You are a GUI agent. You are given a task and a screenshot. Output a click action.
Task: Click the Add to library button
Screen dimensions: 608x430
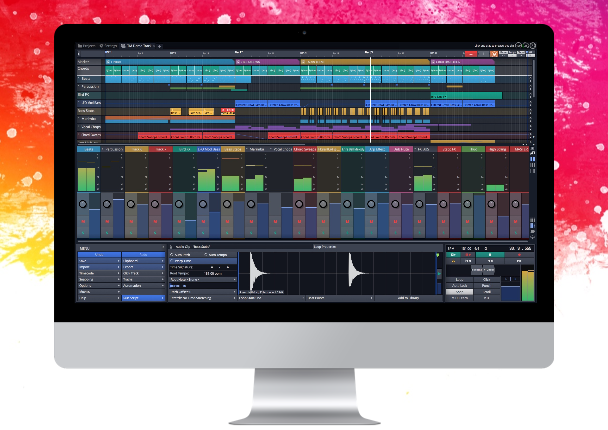click(x=408, y=298)
